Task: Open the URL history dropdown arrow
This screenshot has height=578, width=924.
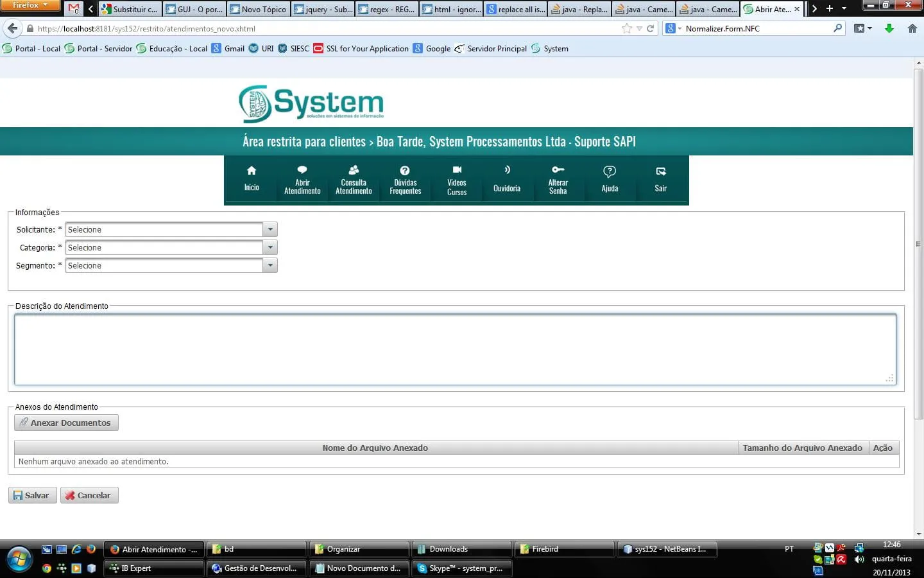Action: point(639,28)
